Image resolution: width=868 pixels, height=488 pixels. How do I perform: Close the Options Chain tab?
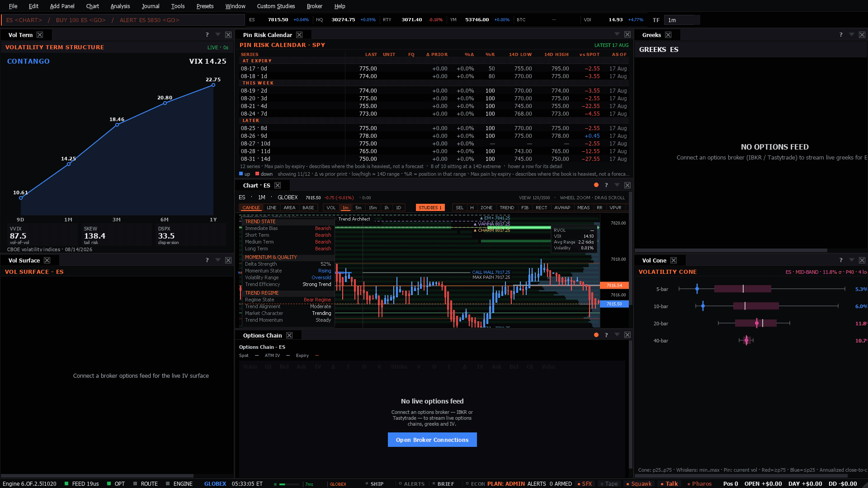tap(289, 335)
